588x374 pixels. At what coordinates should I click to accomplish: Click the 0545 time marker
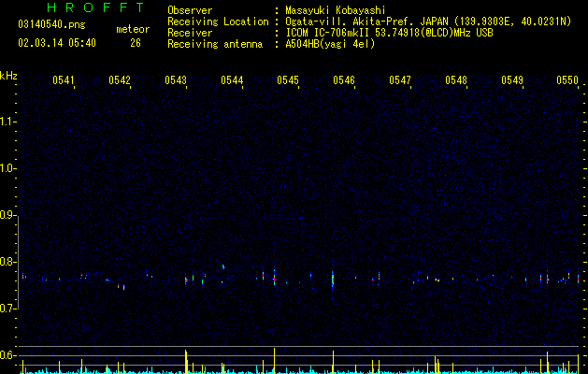tap(288, 79)
